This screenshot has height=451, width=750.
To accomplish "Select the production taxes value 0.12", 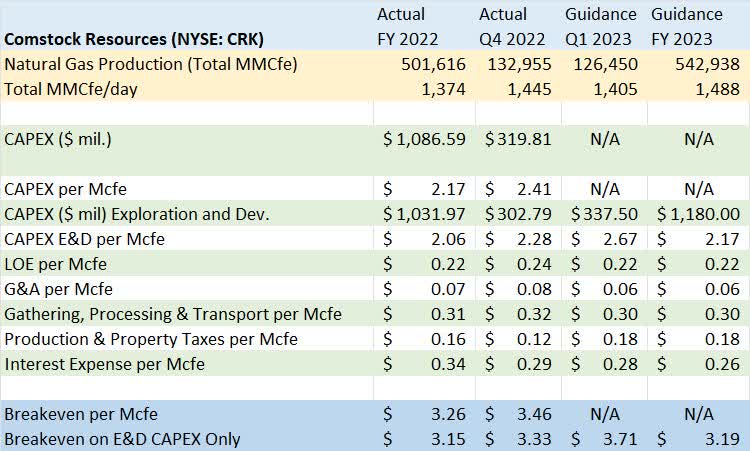I will pyautogui.click(x=534, y=339).
